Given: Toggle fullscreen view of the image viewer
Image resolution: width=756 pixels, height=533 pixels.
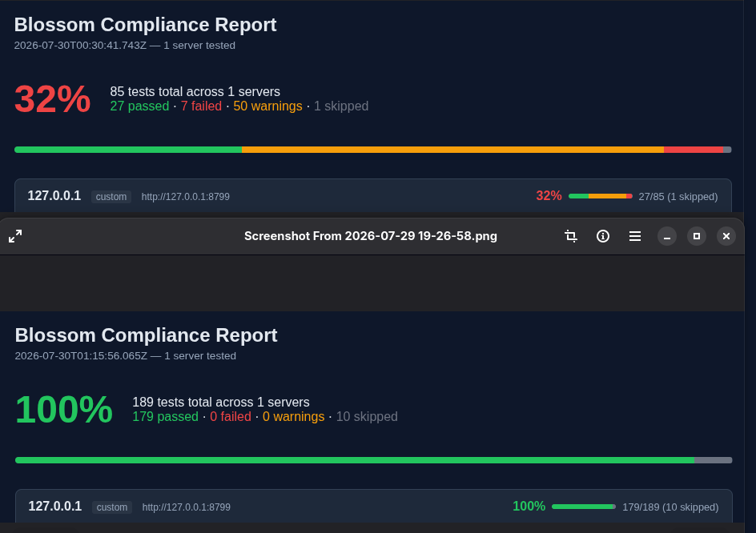Looking at the screenshot, I should 15,236.
